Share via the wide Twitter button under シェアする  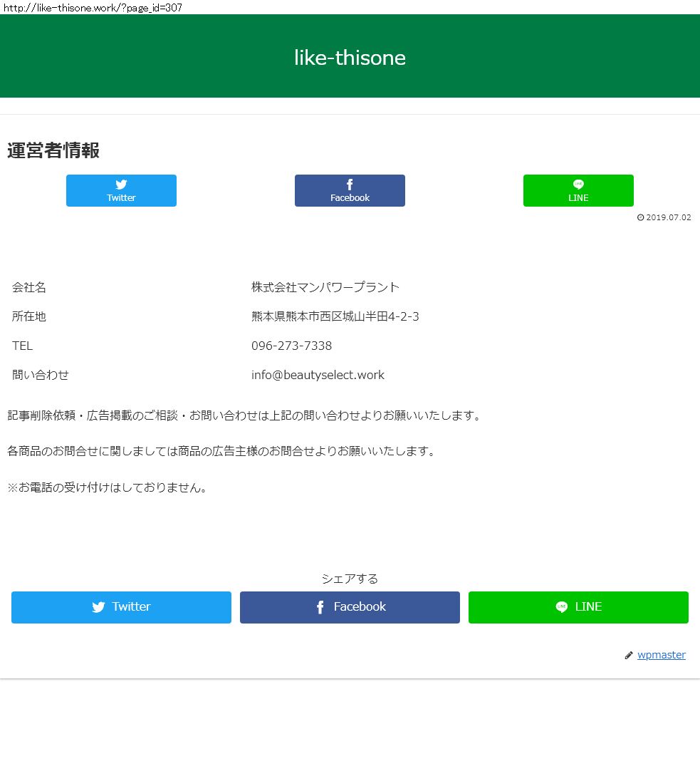click(x=121, y=607)
